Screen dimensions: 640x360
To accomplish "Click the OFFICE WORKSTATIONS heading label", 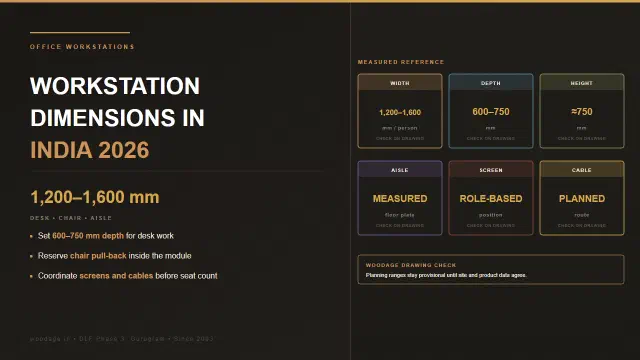I will 82,47.
